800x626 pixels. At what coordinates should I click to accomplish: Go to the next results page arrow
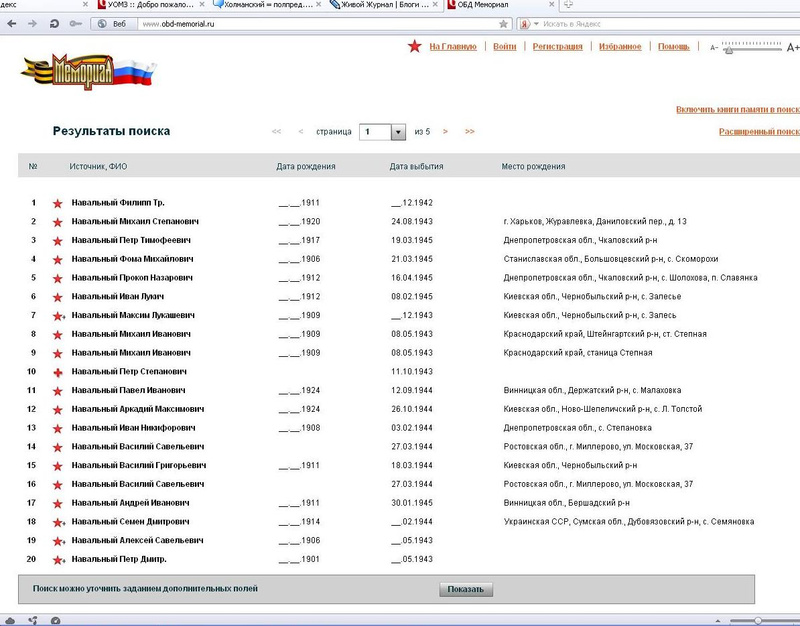(444, 131)
